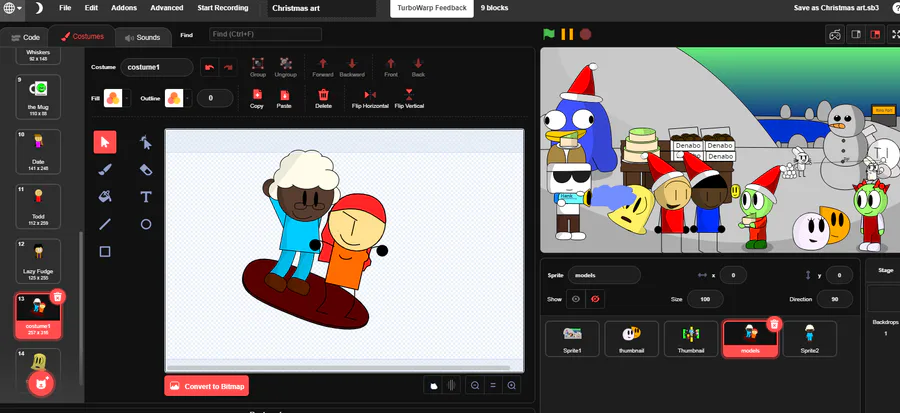Move selection Forward one layer

pyautogui.click(x=323, y=67)
